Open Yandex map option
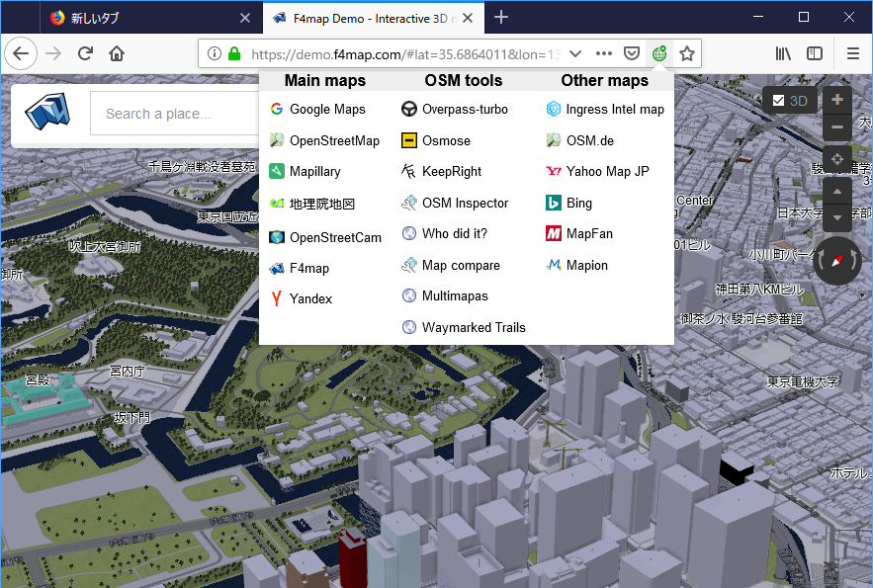The image size is (873, 588). point(301,298)
